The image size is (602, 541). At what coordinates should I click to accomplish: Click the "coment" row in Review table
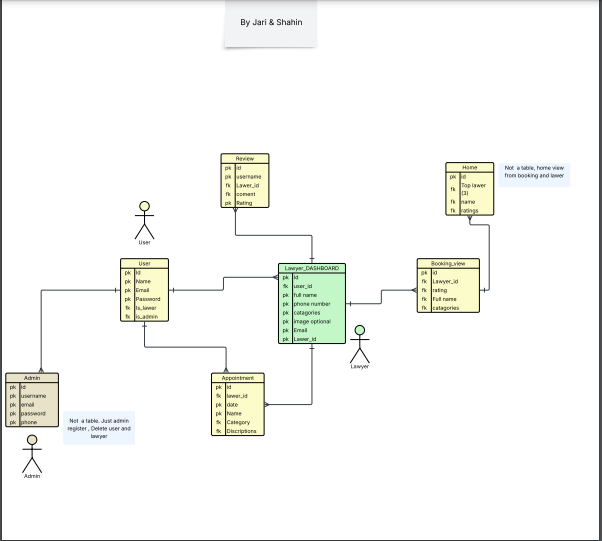[x=245, y=194]
